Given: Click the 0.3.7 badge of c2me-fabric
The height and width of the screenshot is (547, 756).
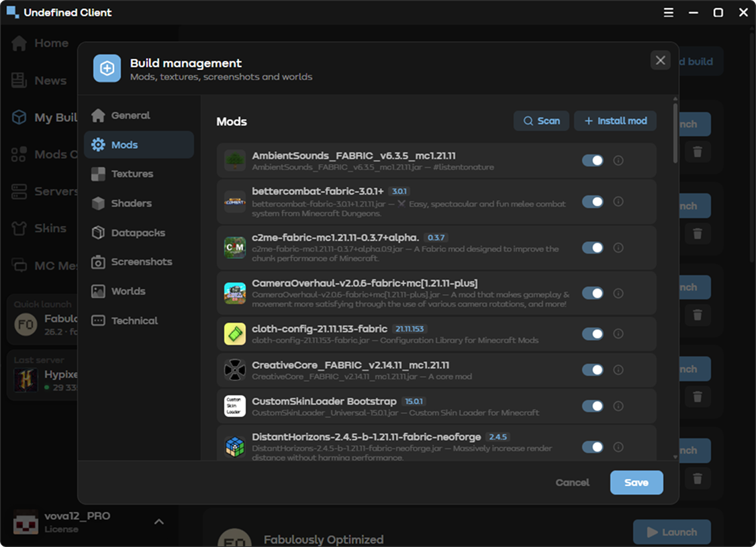Looking at the screenshot, I should point(436,238).
